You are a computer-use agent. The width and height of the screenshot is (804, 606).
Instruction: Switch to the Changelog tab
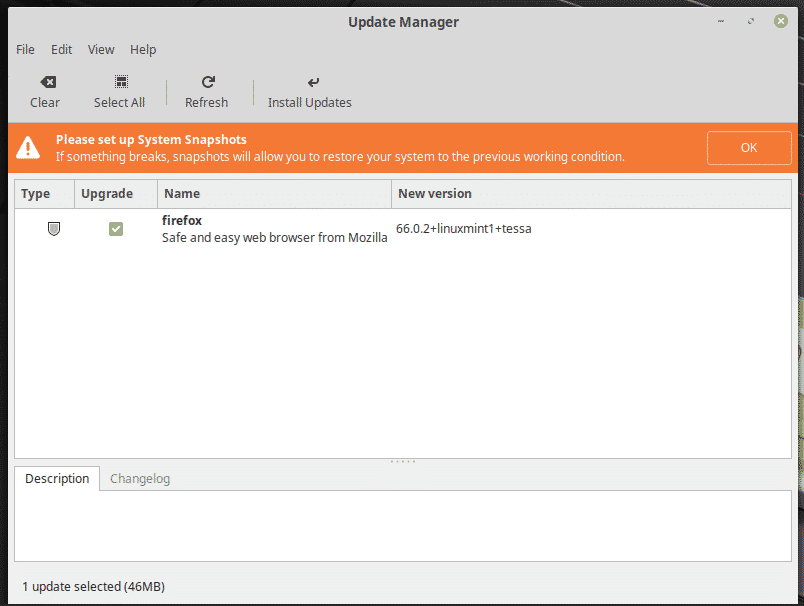tap(140, 478)
